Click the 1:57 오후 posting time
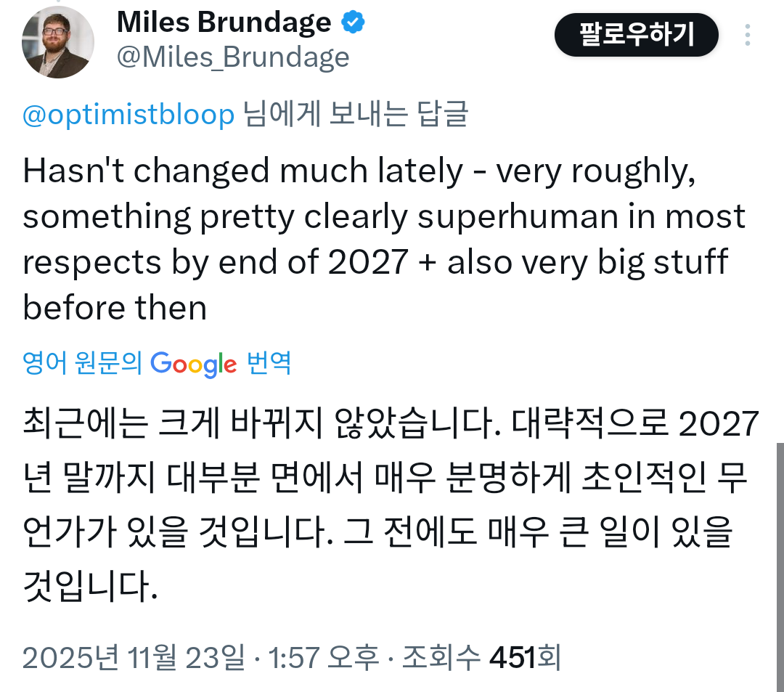Screen dimensions: 784x692 (324, 657)
